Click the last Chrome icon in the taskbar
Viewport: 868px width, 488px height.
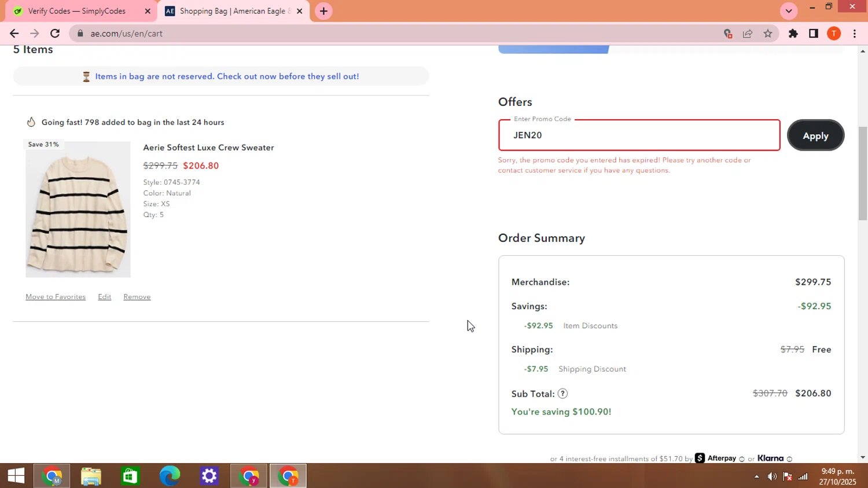[x=288, y=476]
